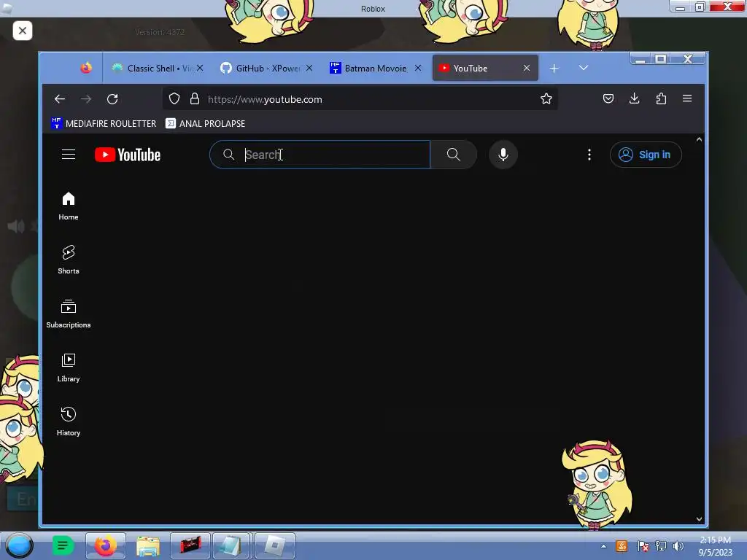Open Library in YouTube sidebar

tap(69, 367)
